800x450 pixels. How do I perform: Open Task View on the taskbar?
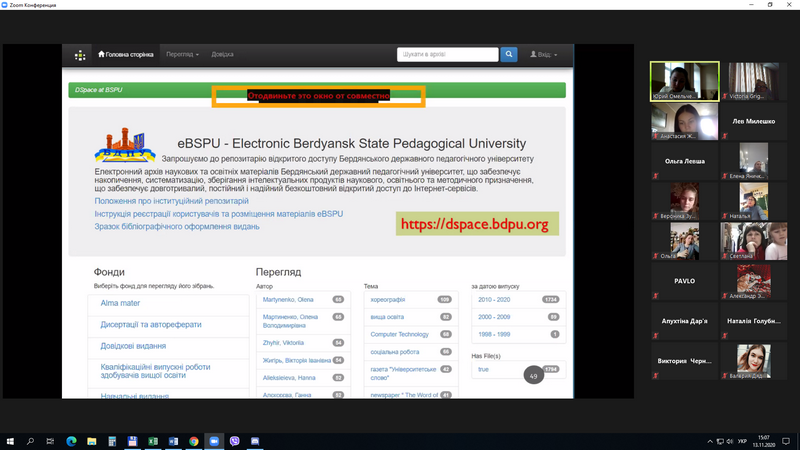(50, 441)
